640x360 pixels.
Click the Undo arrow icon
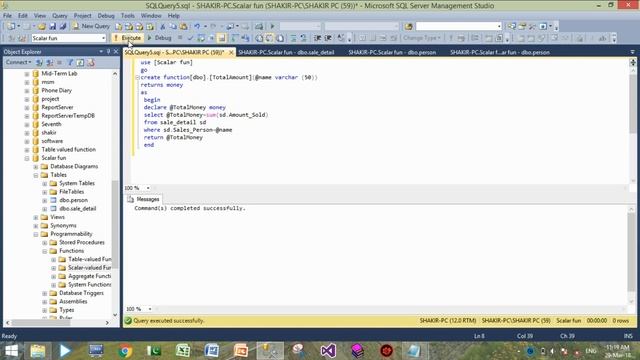(x=197, y=26)
